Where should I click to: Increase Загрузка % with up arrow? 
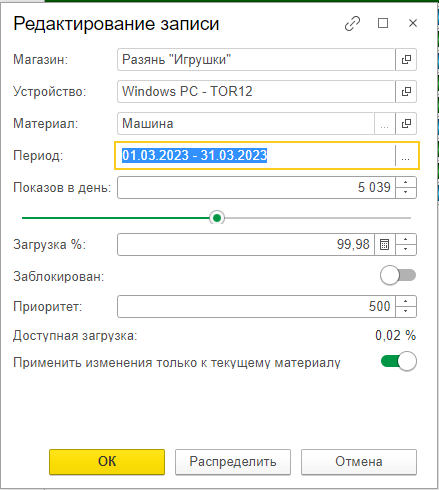tap(406, 239)
